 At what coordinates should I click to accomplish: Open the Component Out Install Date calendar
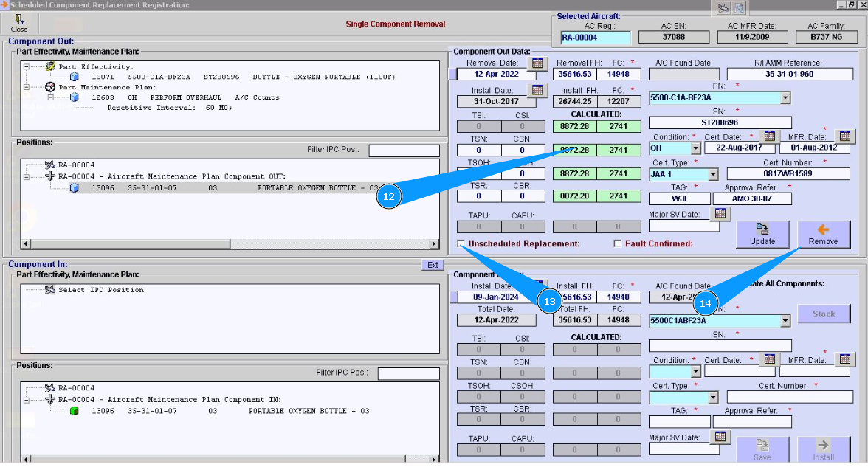click(537, 90)
